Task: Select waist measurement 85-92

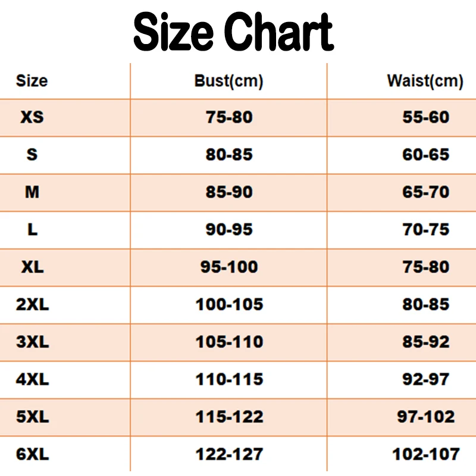Action: pos(426,342)
